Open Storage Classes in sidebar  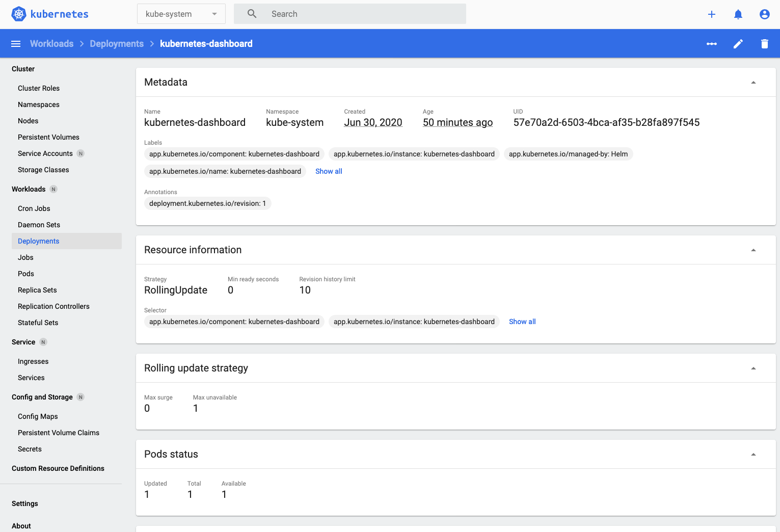click(43, 170)
